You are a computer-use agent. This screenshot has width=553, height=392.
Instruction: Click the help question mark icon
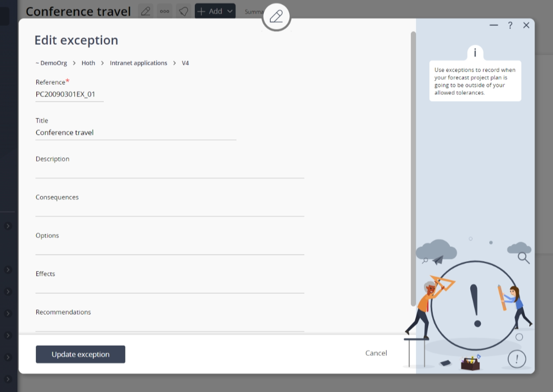510,25
